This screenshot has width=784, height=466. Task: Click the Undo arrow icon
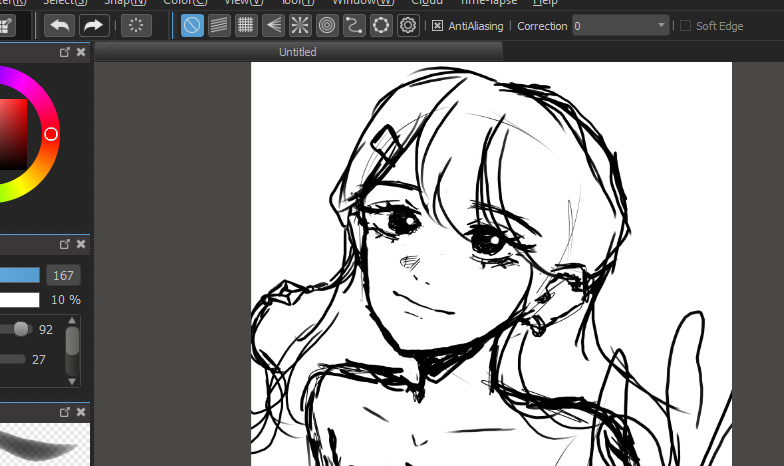(60, 26)
